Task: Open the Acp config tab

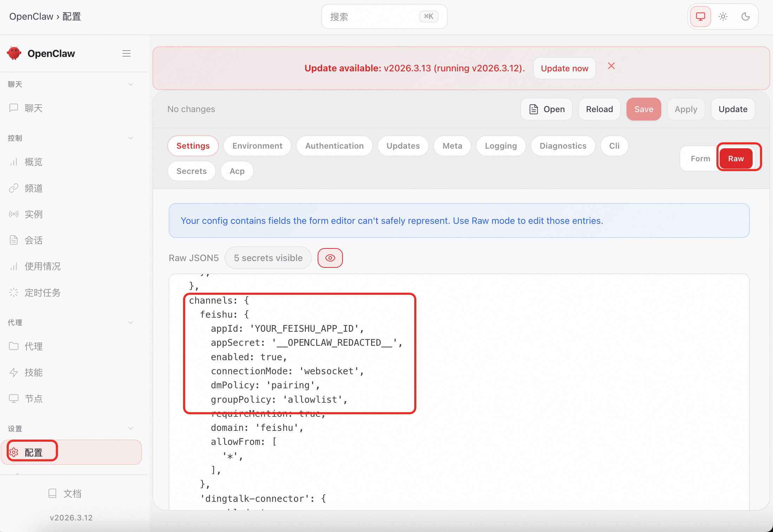Action: (237, 171)
